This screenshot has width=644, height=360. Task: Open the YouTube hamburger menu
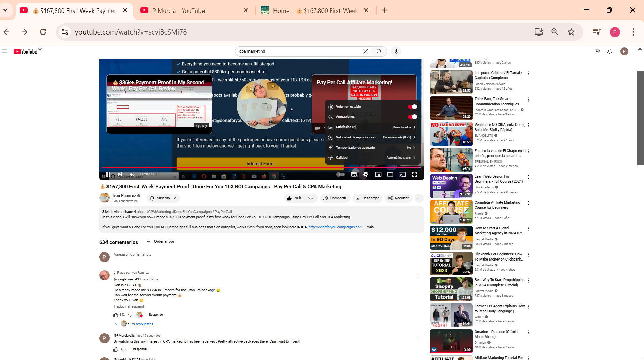click(4, 51)
